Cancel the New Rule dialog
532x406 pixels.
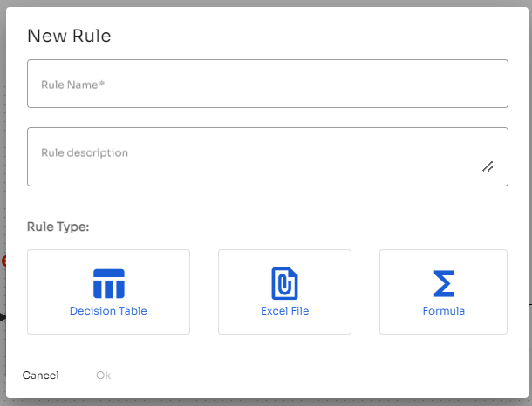coord(41,376)
